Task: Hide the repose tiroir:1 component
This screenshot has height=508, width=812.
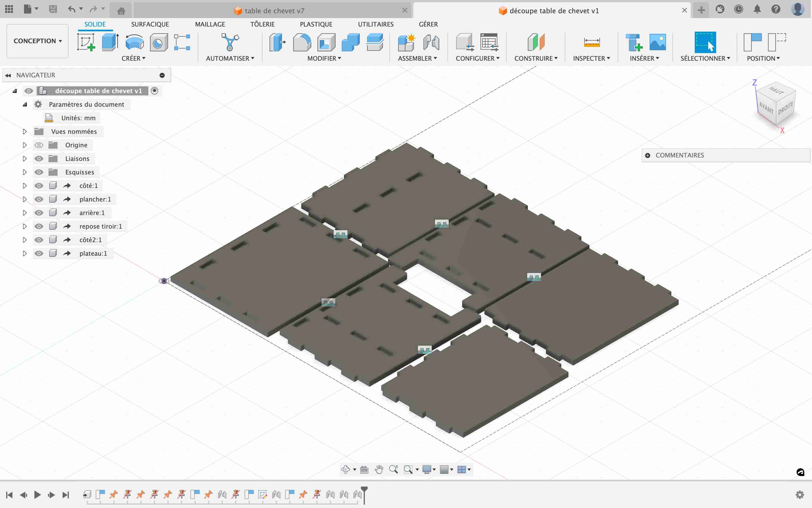Action: [39, 226]
